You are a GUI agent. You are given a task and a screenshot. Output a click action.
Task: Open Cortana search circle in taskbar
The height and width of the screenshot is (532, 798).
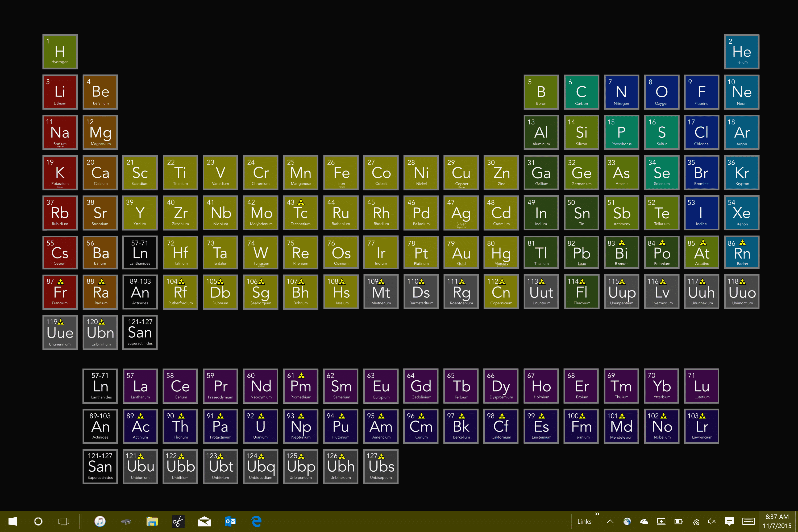(38, 521)
